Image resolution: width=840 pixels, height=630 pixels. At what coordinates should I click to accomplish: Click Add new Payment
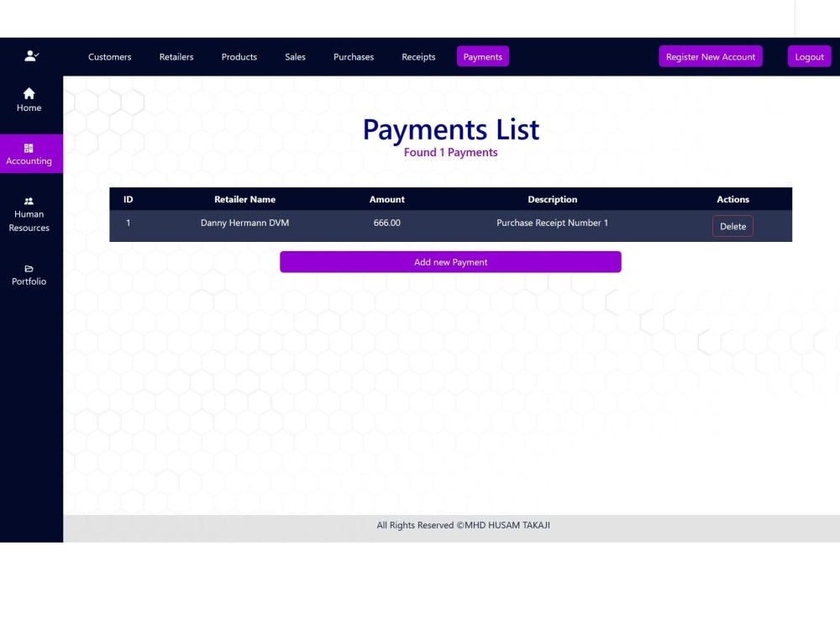pyautogui.click(x=450, y=261)
